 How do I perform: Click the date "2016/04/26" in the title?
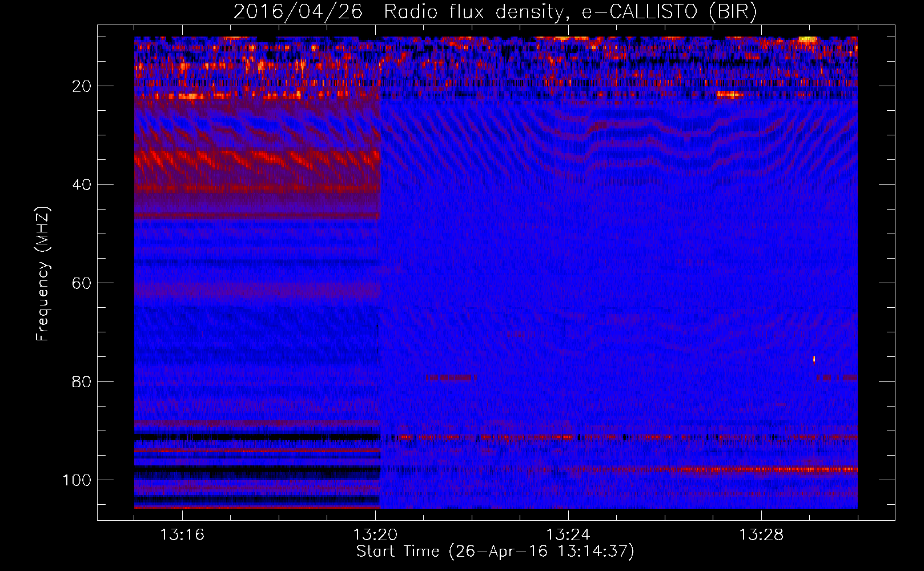pyautogui.click(x=298, y=12)
